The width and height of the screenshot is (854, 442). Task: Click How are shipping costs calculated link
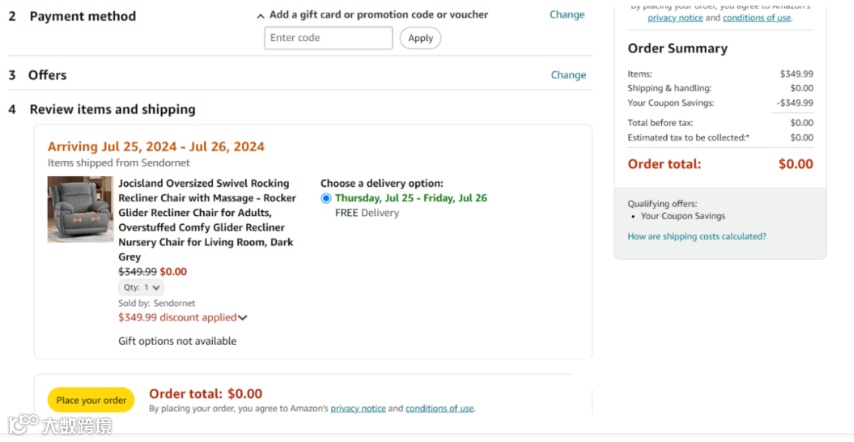pyautogui.click(x=697, y=237)
